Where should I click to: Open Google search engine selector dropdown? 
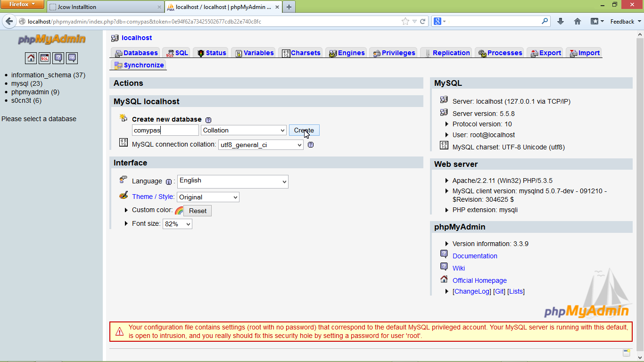[x=440, y=21]
